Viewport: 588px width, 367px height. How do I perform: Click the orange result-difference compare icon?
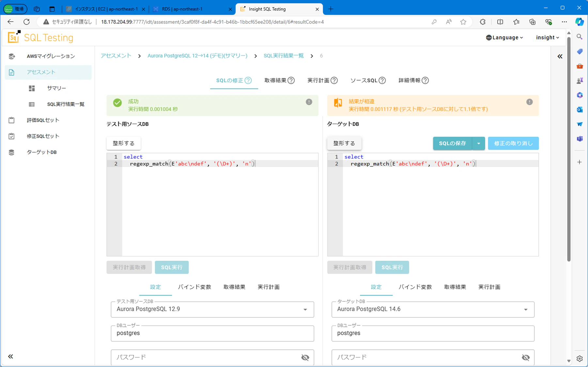pos(338,103)
